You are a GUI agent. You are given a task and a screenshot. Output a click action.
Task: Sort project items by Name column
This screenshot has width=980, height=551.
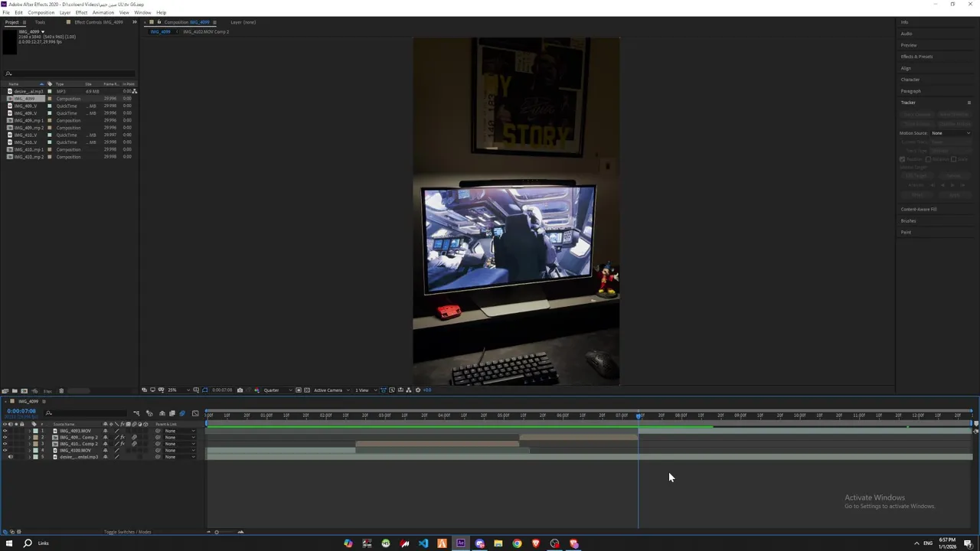[14, 83]
